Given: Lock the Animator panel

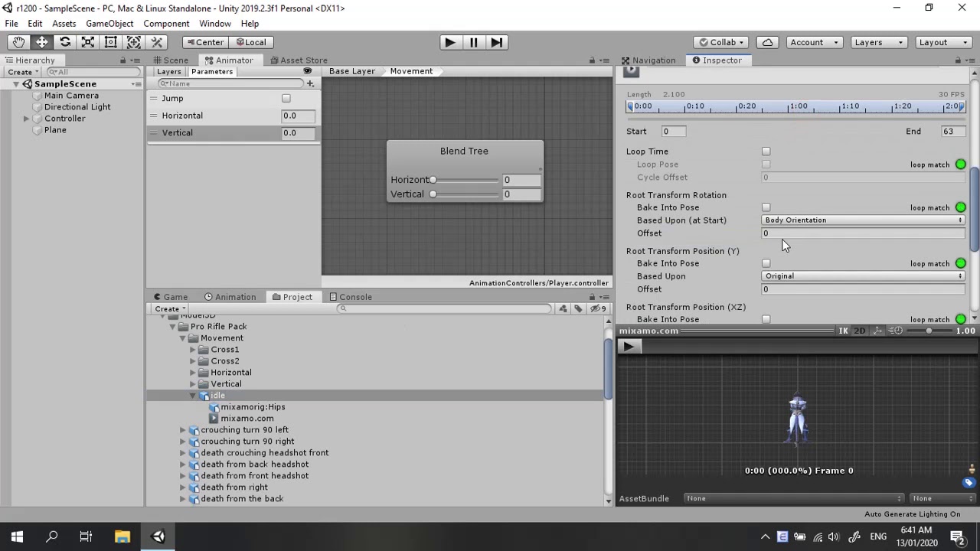Looking at the screenshot, I should pyautogui.click(x=592, y=60).
